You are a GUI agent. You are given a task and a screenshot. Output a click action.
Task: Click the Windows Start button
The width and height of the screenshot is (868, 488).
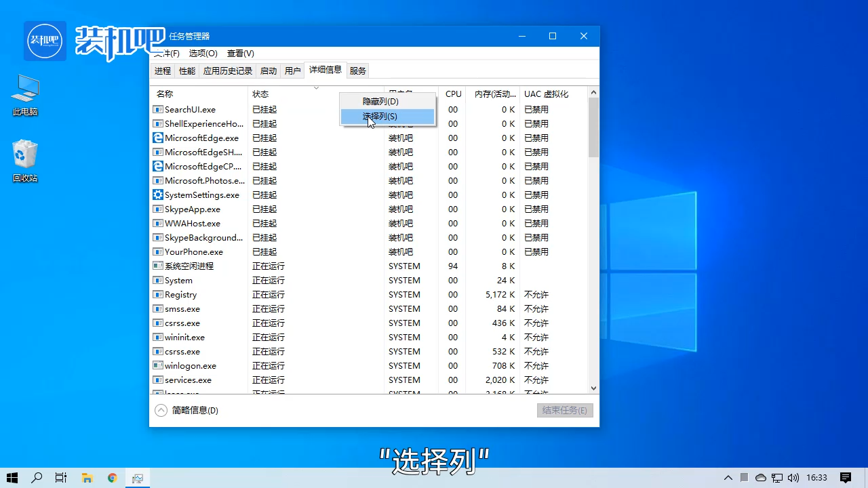(x=12, y=478)
